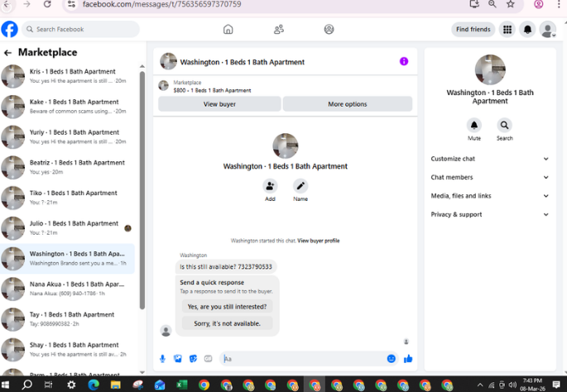This screenshot has height=392, width=567.
Task: Expand Privacy & support section
Action: 490,214
